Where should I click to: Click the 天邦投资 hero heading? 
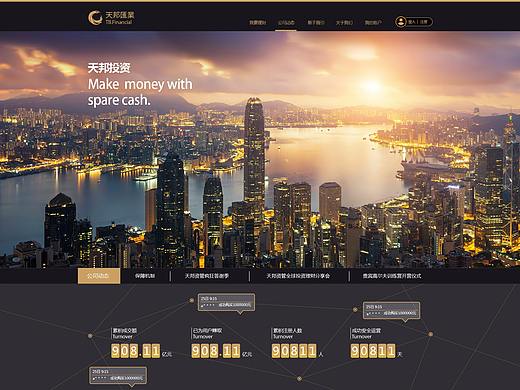tap(109, 68)
